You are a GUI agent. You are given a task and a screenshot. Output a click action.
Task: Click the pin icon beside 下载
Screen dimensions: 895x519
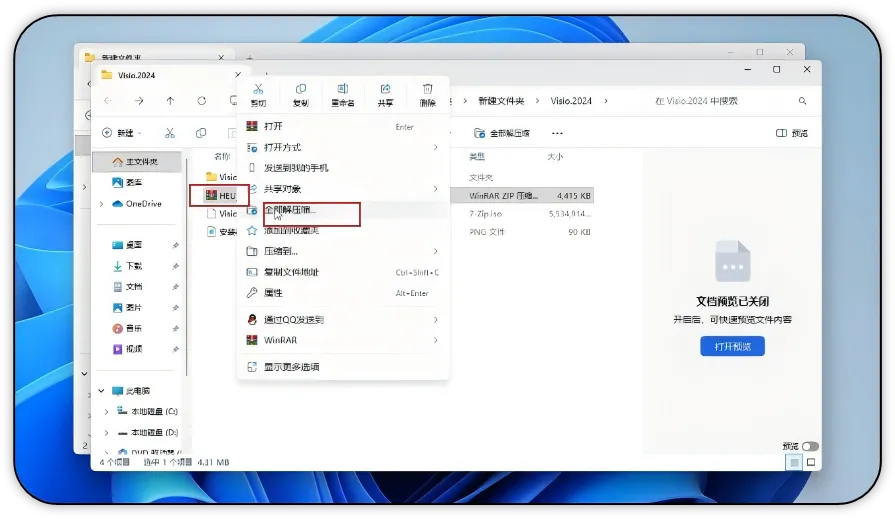175,266
